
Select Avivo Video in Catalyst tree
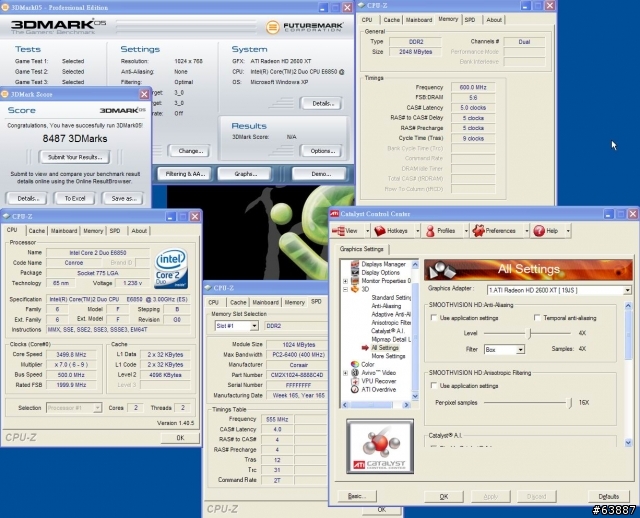(x=378, y=373)
